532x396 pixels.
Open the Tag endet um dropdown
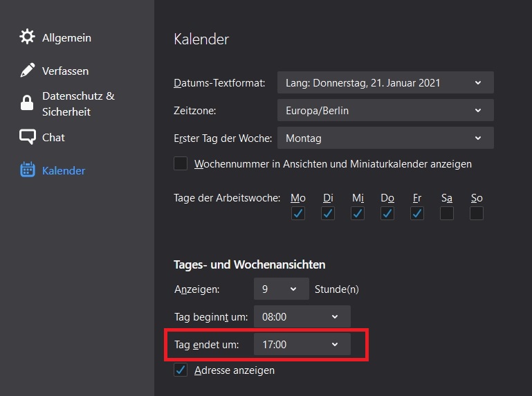tap(302, 344)
